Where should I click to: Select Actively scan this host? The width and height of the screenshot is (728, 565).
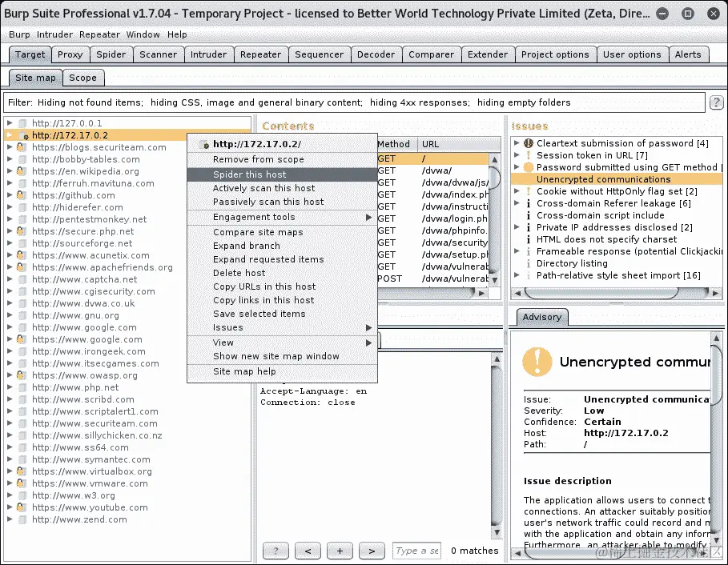[282, 188]
